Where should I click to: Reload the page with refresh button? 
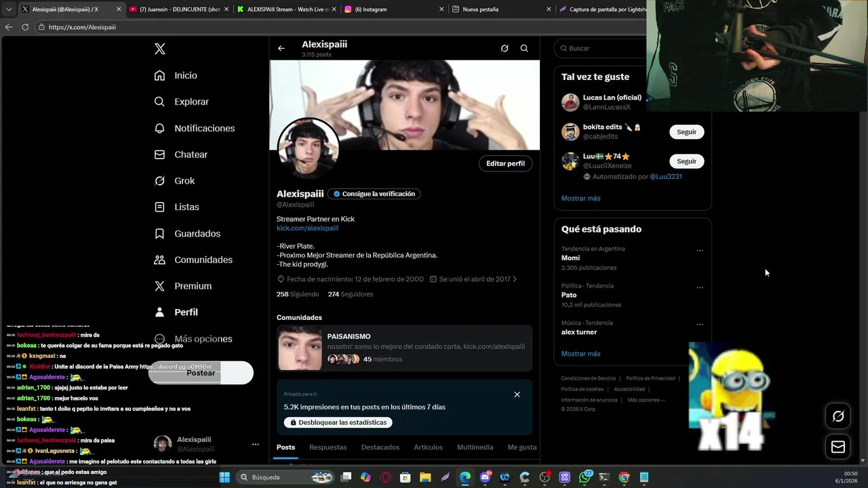click(x=25, y=27)
